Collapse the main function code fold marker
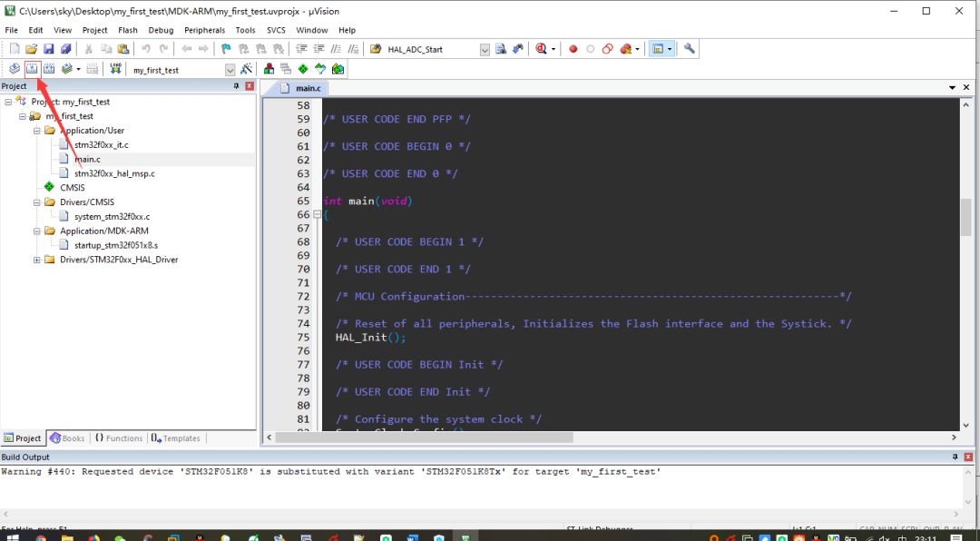 tap(317, 215)
